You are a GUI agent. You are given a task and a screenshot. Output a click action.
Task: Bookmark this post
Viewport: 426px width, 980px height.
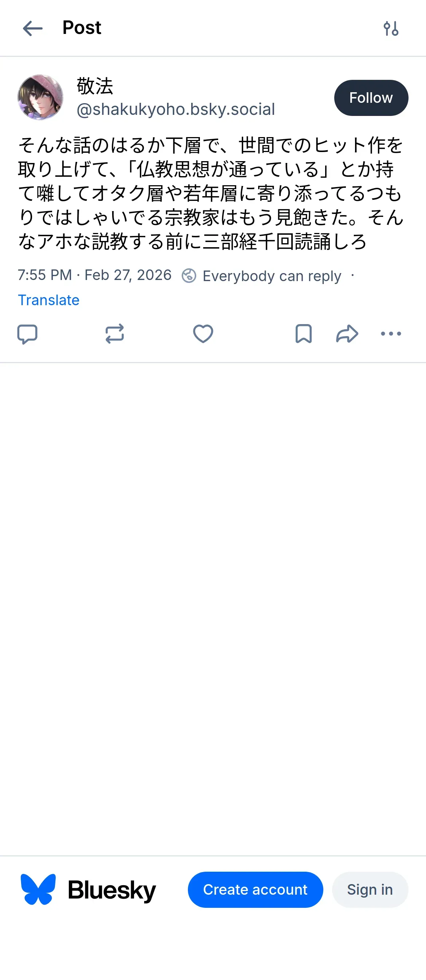pos(303,334)
